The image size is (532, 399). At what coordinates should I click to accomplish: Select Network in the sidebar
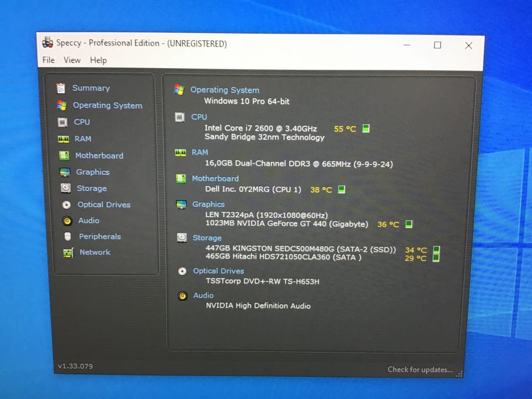[x=95, y=252]
